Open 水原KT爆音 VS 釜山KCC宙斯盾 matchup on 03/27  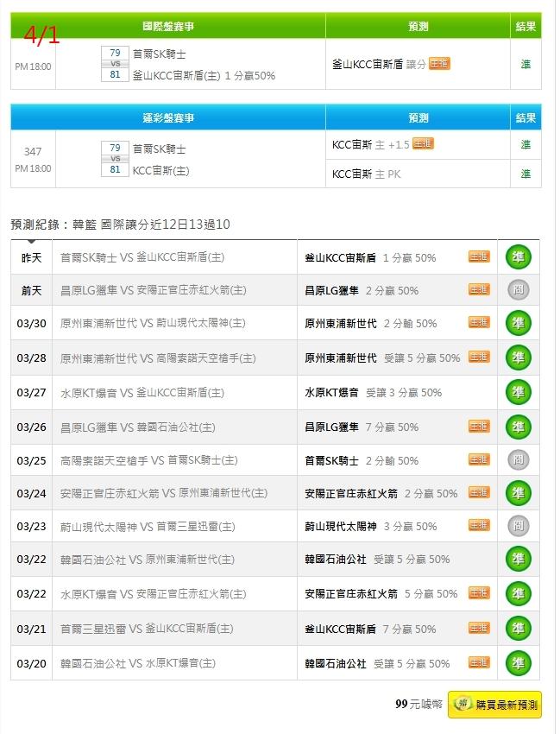142,393
